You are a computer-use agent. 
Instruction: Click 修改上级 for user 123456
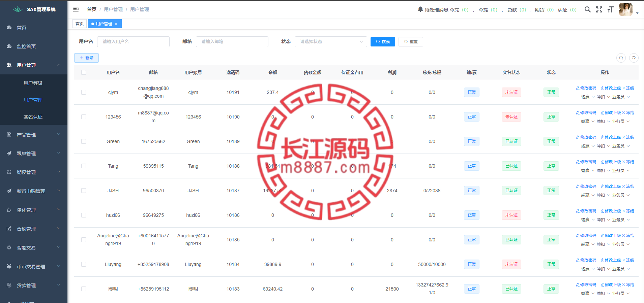(x=611, y=113)
